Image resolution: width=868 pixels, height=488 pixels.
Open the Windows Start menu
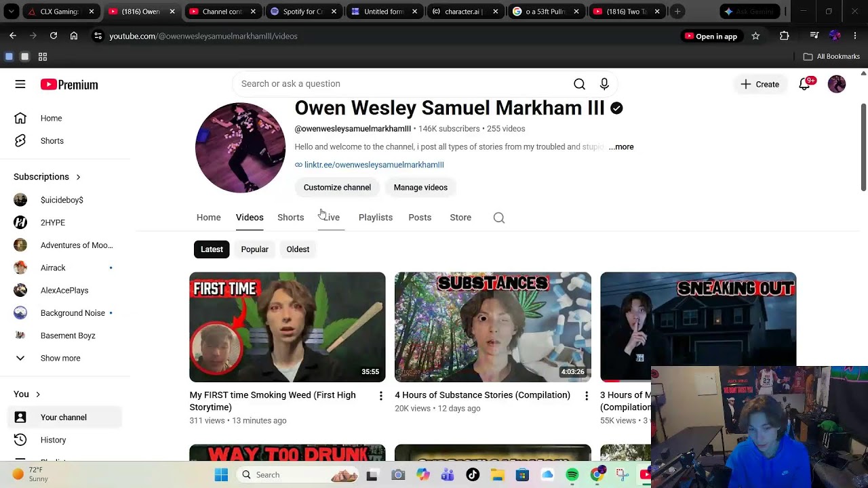222,475
